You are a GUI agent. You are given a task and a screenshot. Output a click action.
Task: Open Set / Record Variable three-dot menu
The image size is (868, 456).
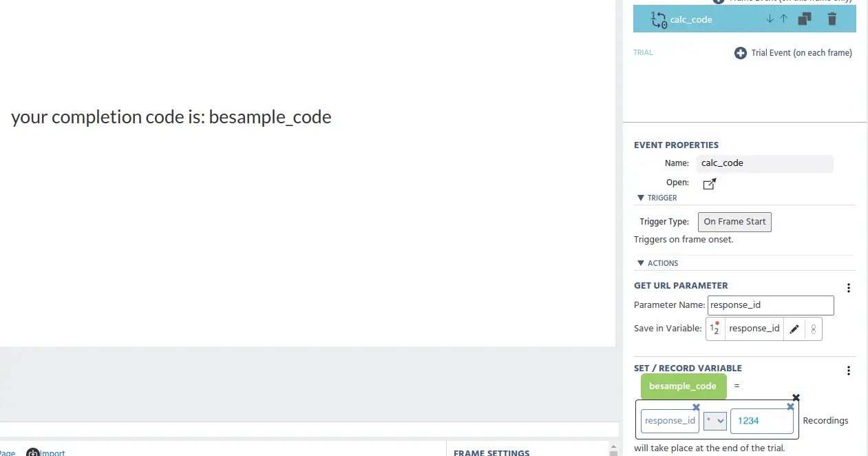point(849,371)
